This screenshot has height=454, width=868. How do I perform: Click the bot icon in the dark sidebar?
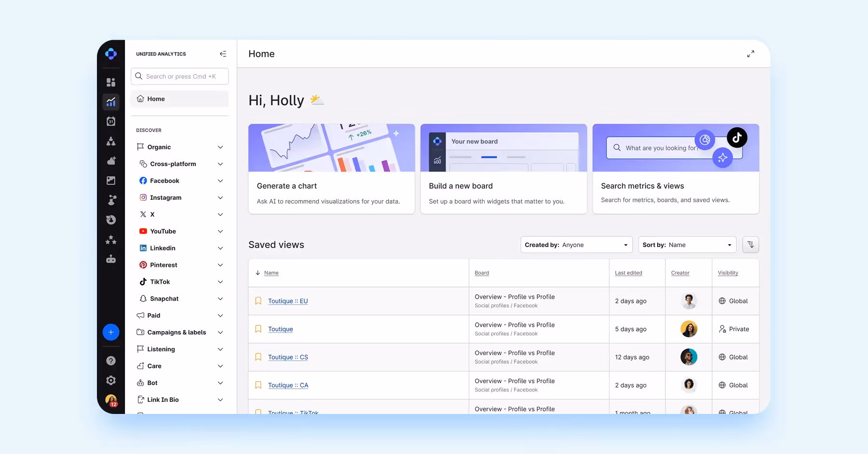pyautogui.click(x=111, y=260)
